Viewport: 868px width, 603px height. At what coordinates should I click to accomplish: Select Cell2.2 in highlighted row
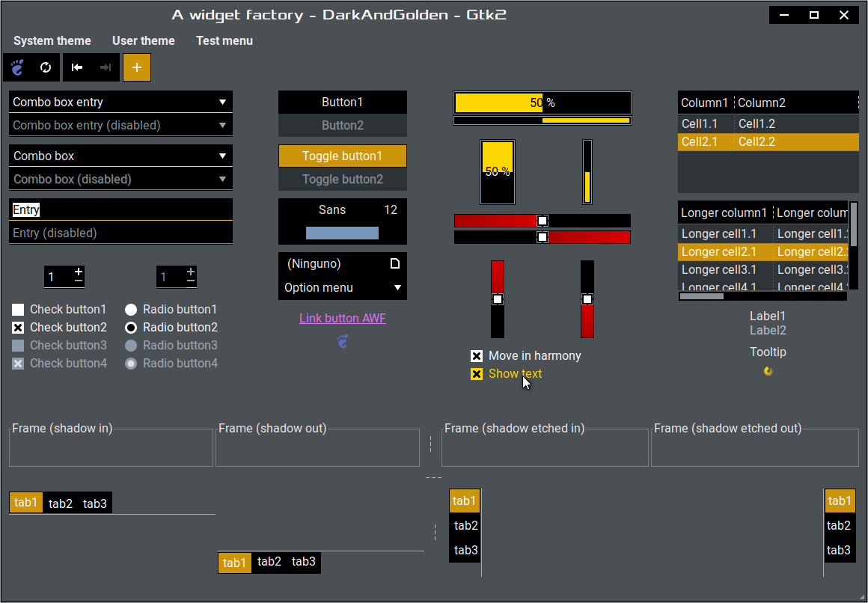(757, 141)
